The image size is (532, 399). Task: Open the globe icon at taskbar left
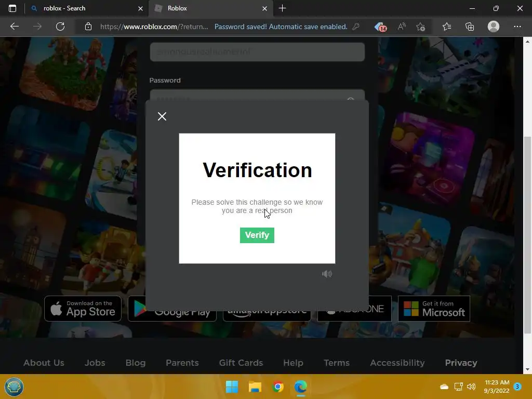14,387
